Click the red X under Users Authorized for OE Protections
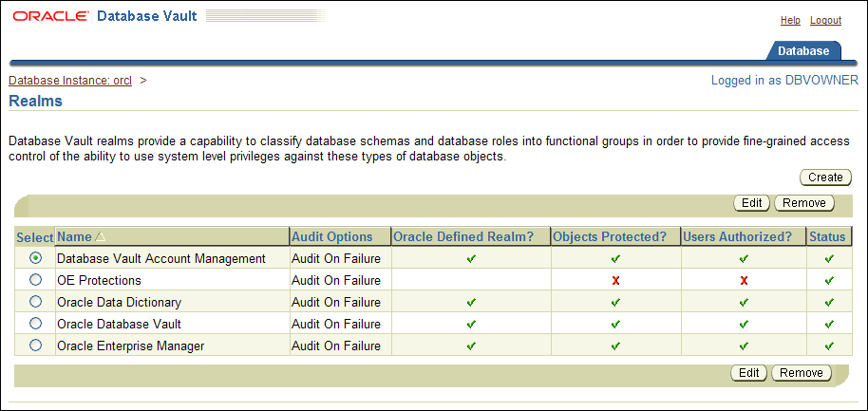This screenshot has height=411, width=868. pyautogui.click(x=744, y=280)
